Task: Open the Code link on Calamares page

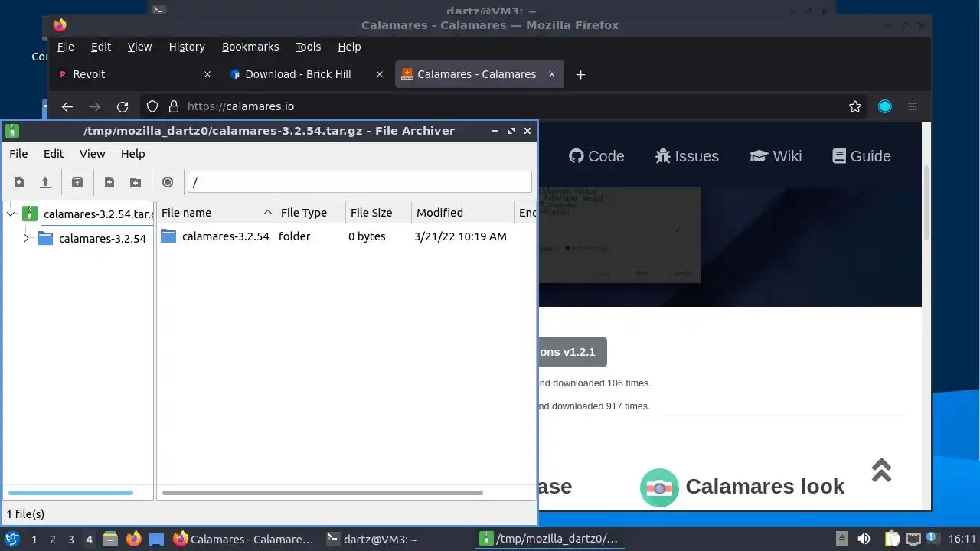Action: click(x=596, y=156)
